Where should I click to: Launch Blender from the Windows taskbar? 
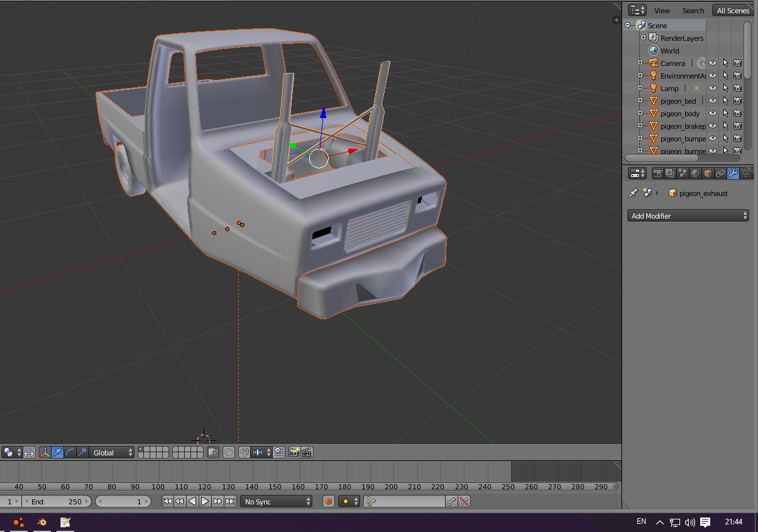click(41, 522)
